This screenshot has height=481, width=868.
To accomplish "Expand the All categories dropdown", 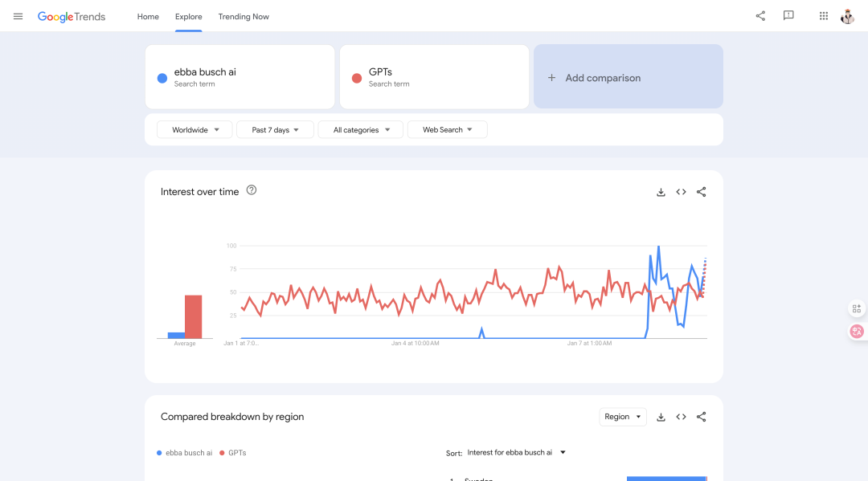I will tap(361, 130).
